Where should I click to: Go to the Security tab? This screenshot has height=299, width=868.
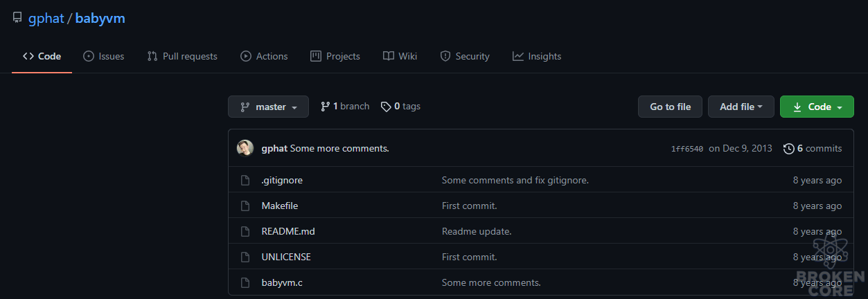pos(465,56)
